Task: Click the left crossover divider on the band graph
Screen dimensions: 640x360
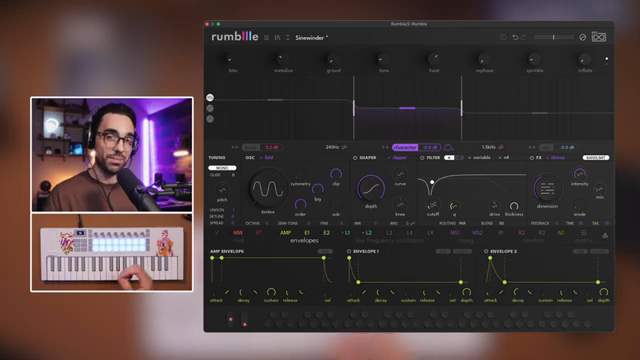Action: pyautogui.click(x=354, y=108)
